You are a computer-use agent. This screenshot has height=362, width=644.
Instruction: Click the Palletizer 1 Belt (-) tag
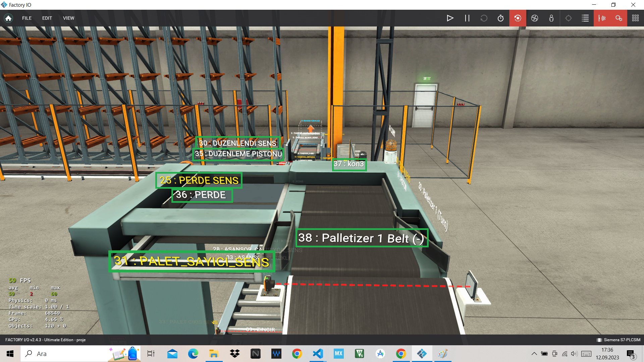click(x=362, y=238)
